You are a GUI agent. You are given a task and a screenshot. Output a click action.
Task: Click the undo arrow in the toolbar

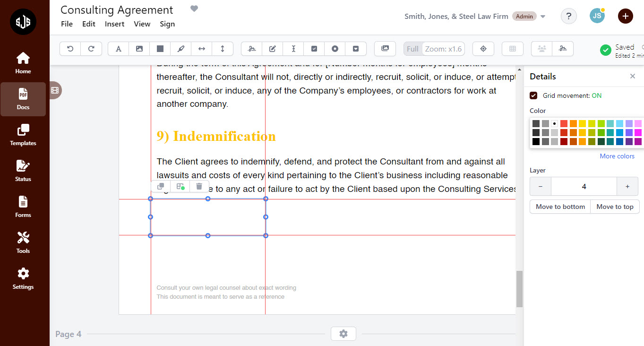coord(70,49)
